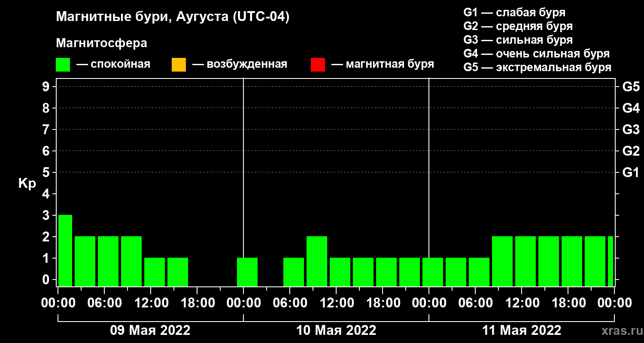Click the Kp 1 bar at 12:00 on 09 Мая
Viewport: 644px width, 343px height.
pyautogui.click(x=155, y=272)
